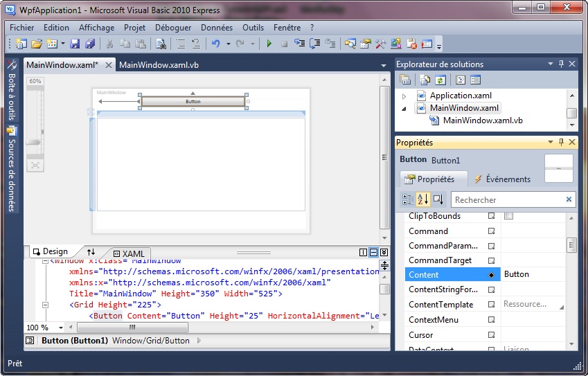The height and width of the screenshot is (376, 588).
Task: Pin the Explorateur de solutions panel
Action: click(561, 64)
